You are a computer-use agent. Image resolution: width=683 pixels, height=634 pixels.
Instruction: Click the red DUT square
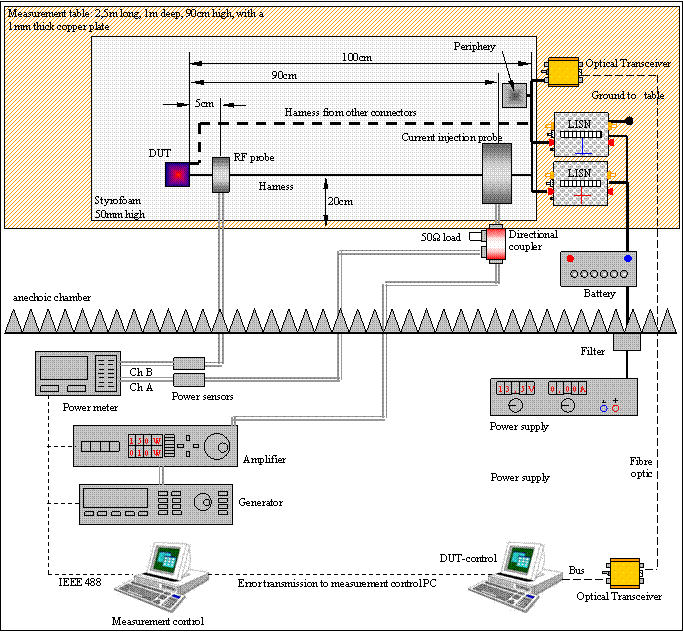(178, 175)
